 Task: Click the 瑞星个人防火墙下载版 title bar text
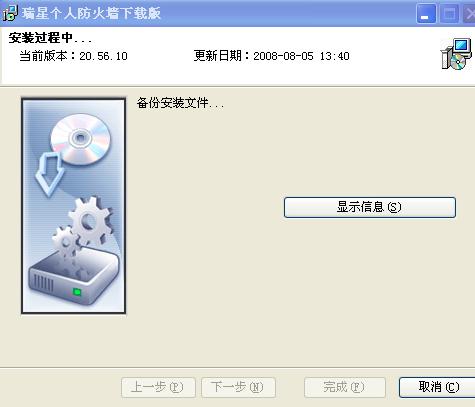click(x=91, y=13)
